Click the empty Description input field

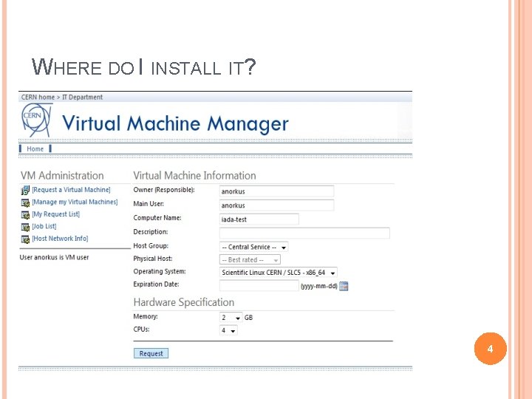coord(304,233)
